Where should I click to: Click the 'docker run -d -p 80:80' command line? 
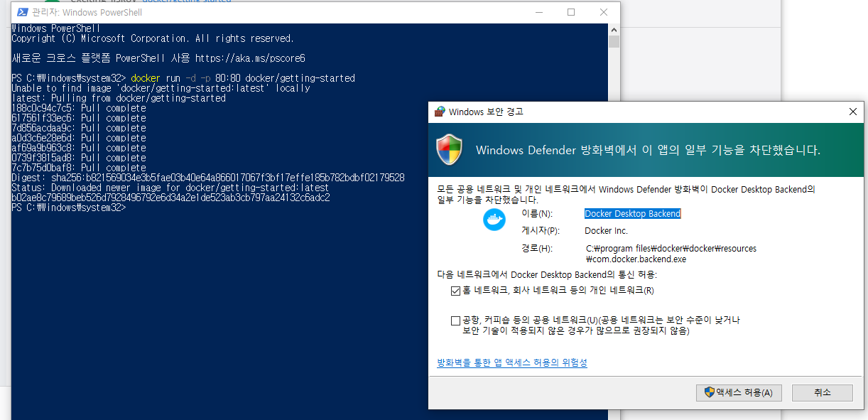click(x=183, y=78)
